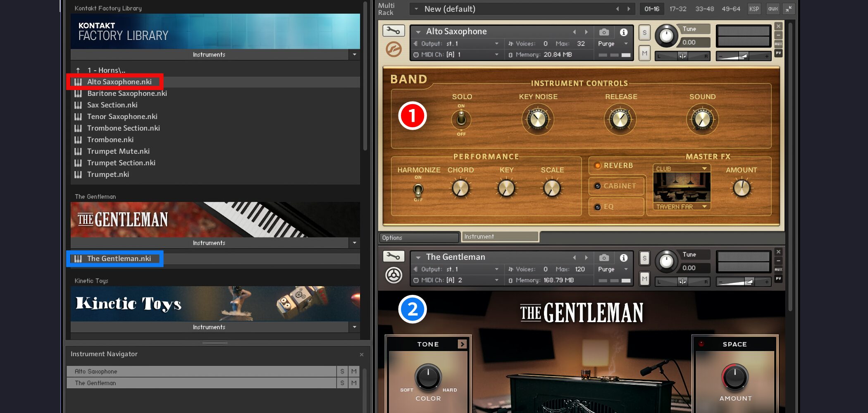The image size is (868, 413).
Task: Close the Instrument Navigator pane
Action: 362,354
